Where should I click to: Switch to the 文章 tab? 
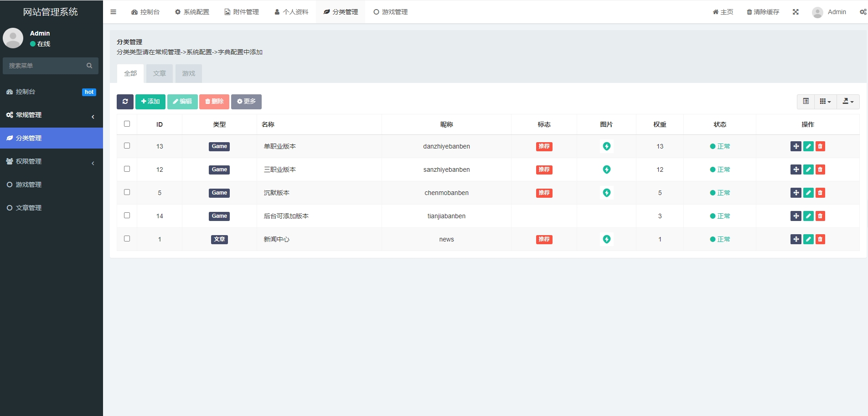[160, 73]
